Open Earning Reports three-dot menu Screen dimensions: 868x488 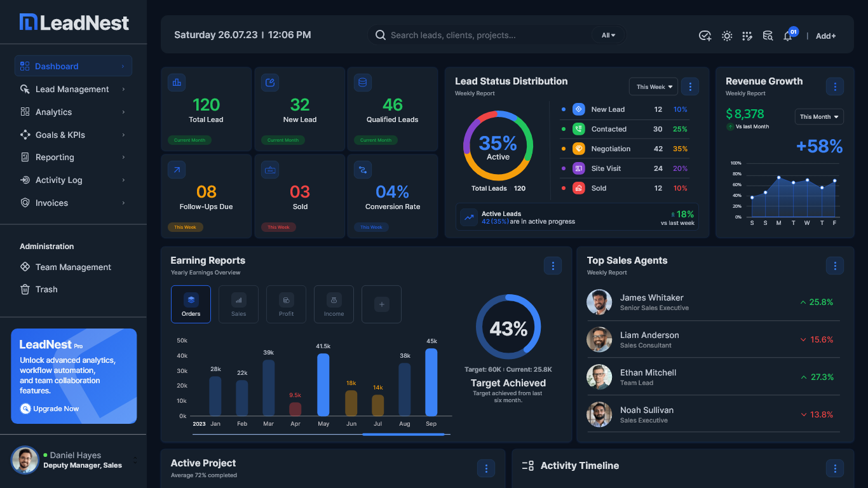553,266
